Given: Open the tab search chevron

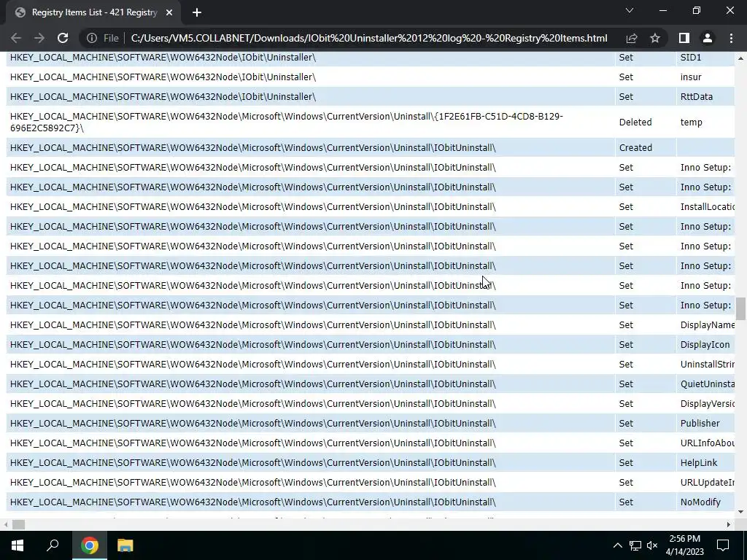Looking at the screenshot, I should (x=630, y=10).
